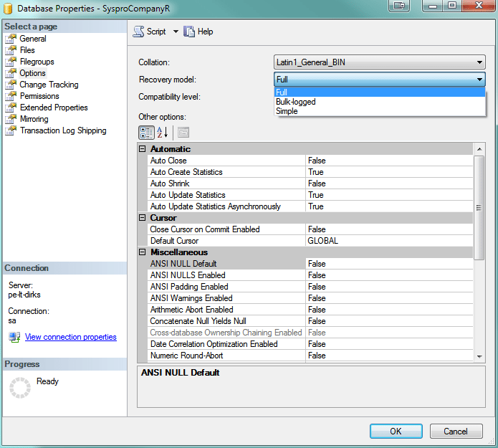Image resolution: width=498 pixels, height=448 pixels.
Task: Choose Simple recovery model option
Action: (x=380, y=111)
